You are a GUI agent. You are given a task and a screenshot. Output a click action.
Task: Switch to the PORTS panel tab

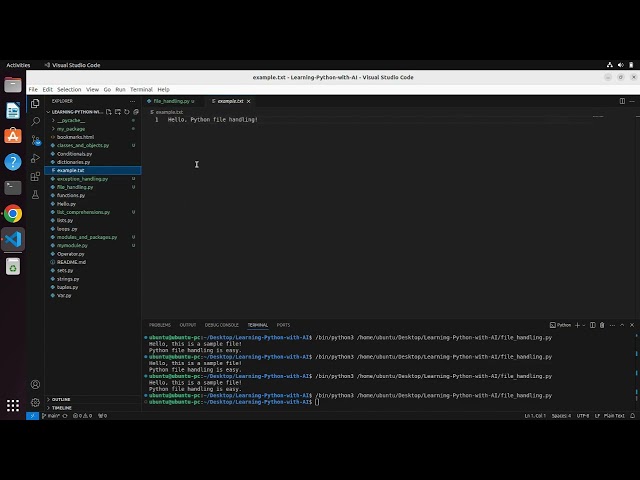pyautogui.click(x=283, y=325)
